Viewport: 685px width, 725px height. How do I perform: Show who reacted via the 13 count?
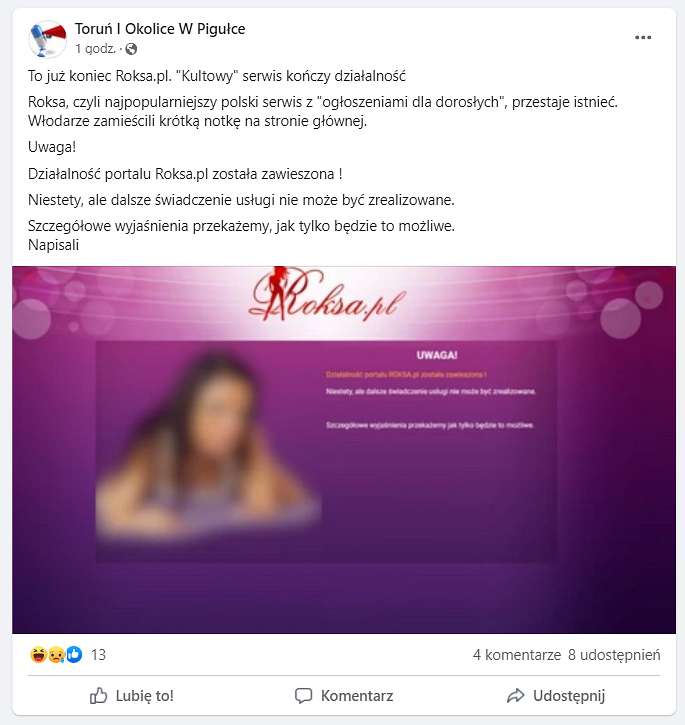(x=98, y=655)
